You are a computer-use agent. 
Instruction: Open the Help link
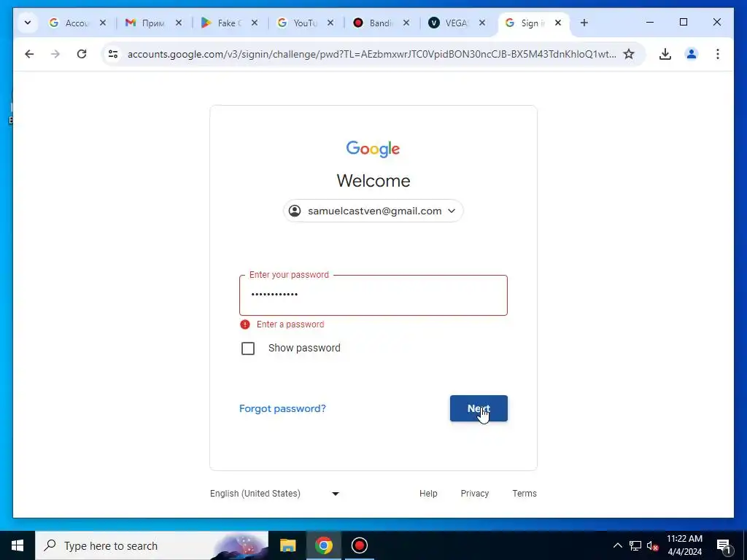point(428,494)
